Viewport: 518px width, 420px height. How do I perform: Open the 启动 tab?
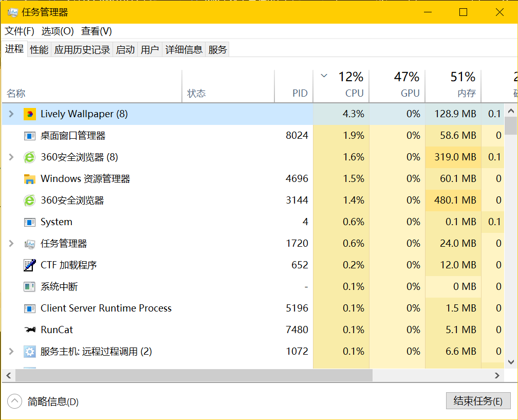pos(125,50)
